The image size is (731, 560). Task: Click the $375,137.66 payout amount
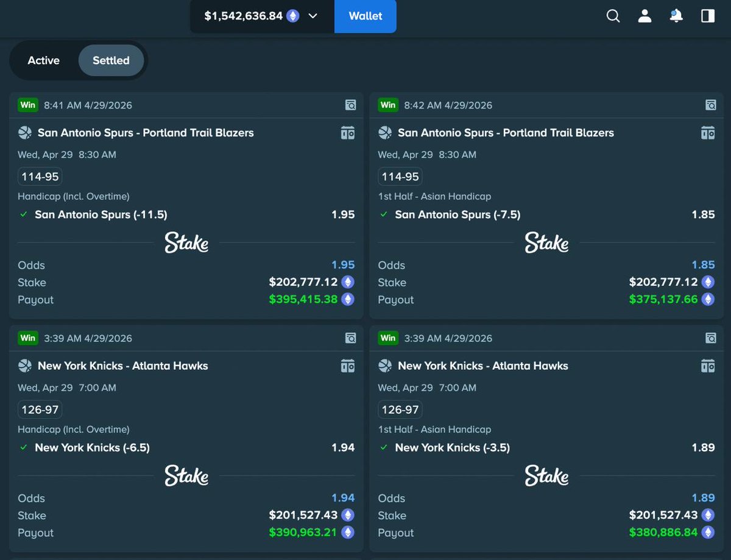(663, 299)
